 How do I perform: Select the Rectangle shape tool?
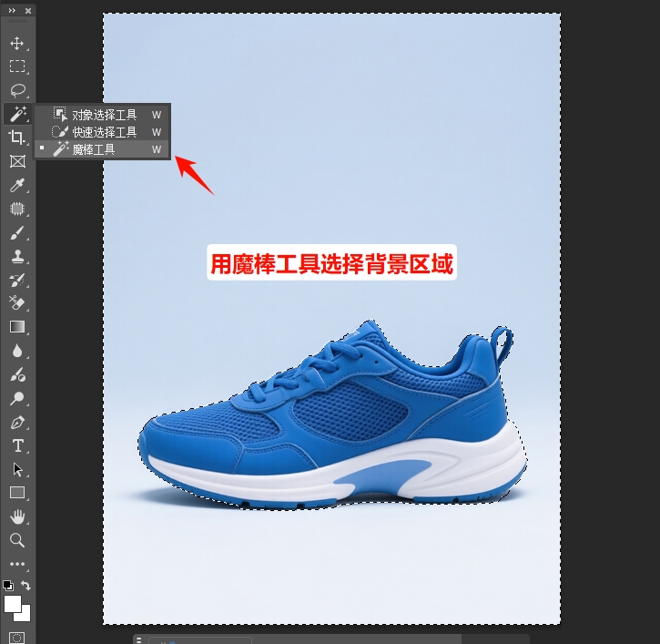17,493
